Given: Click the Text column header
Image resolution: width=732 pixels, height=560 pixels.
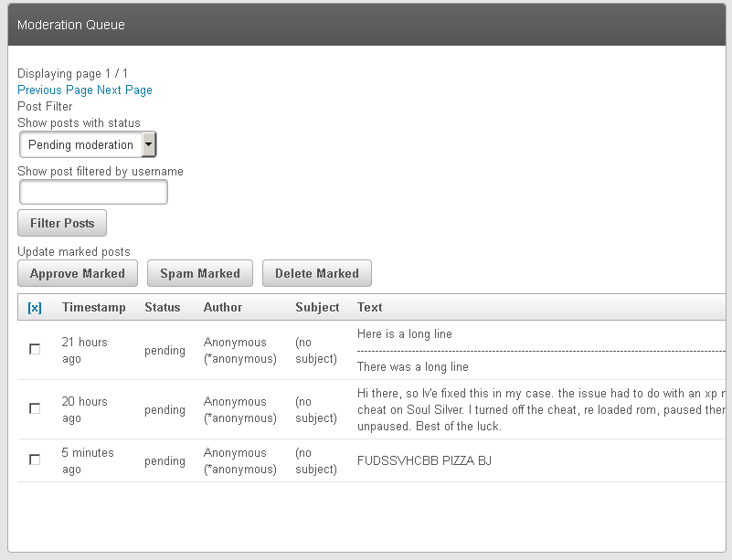Looking at the screenshot, I should coord(370,307).
